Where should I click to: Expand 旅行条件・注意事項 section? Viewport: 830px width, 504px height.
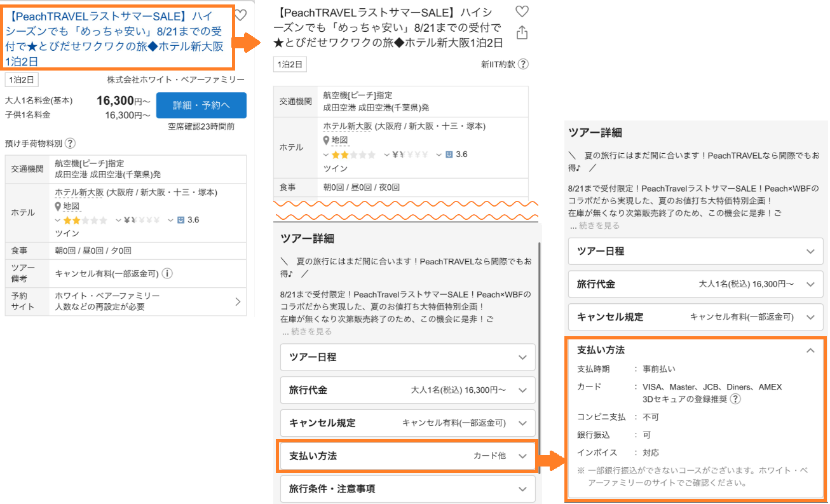[x=408, y=489]
